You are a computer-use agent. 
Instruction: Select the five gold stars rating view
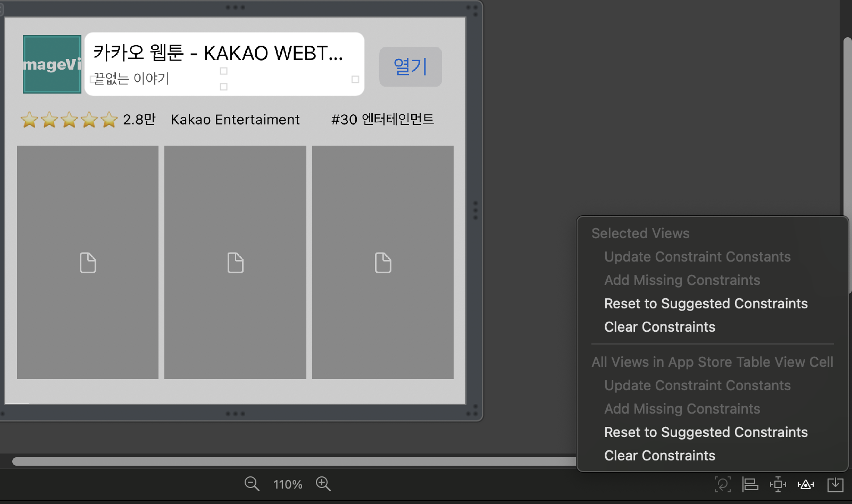click(x=69, y=120)
